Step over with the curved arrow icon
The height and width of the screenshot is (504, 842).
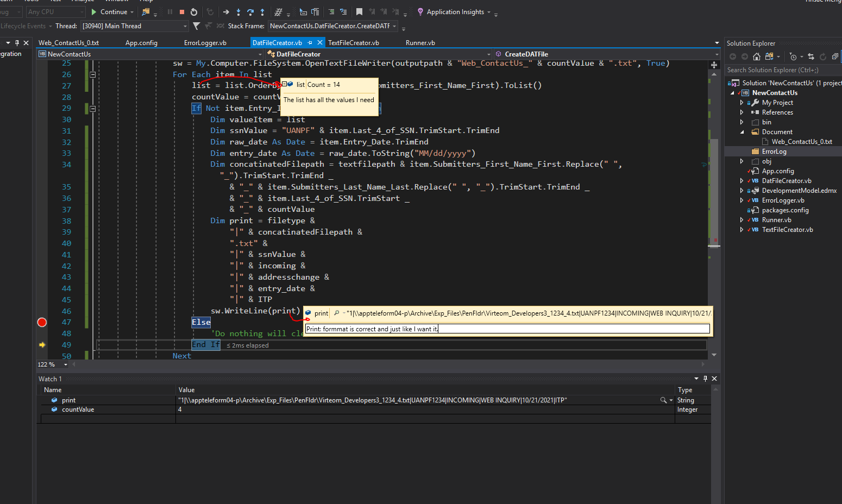250,11
